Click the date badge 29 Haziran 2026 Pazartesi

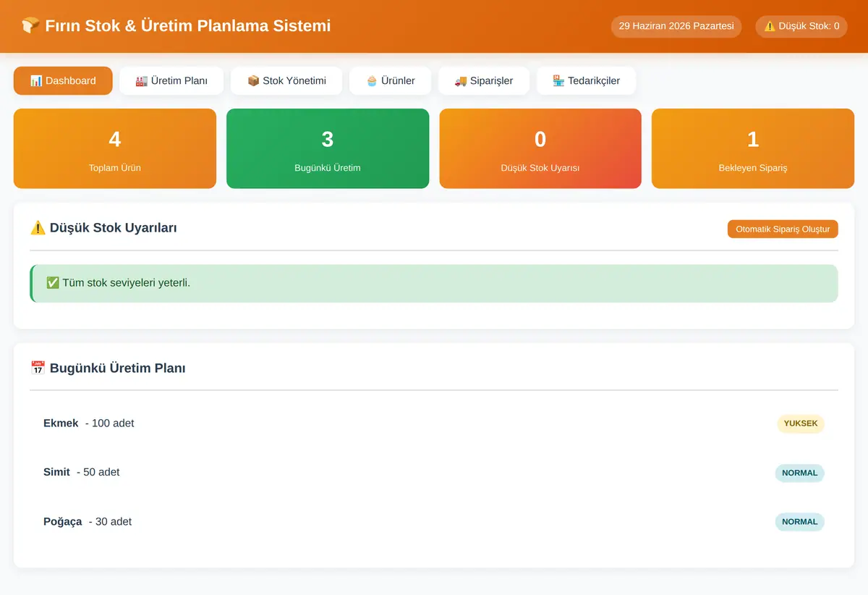[676, 27]
